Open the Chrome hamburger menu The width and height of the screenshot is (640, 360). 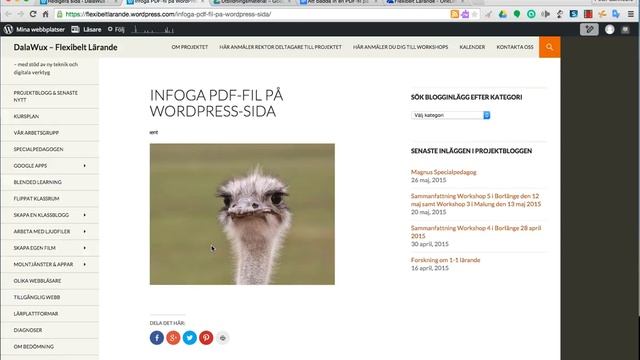[631, 14]
